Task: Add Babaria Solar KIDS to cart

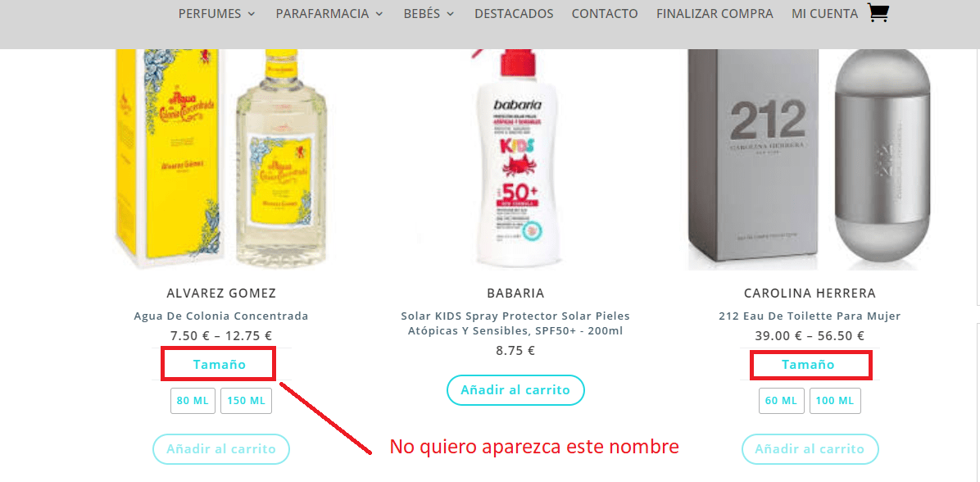Action: tap(515, 390)
